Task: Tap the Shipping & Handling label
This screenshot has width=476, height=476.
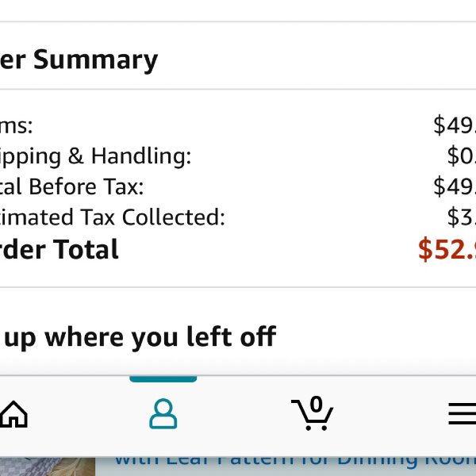Action: [x=96, y=157]
